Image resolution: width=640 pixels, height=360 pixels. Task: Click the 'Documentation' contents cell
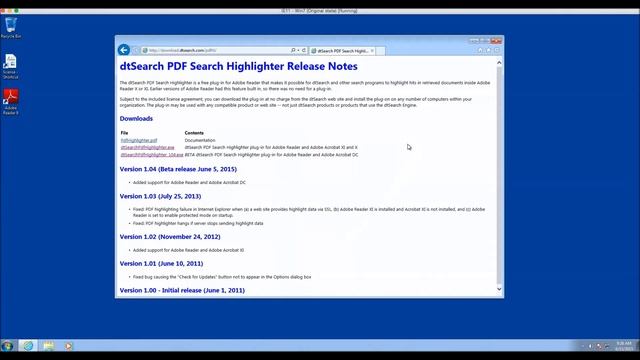(x=200, y=140)
